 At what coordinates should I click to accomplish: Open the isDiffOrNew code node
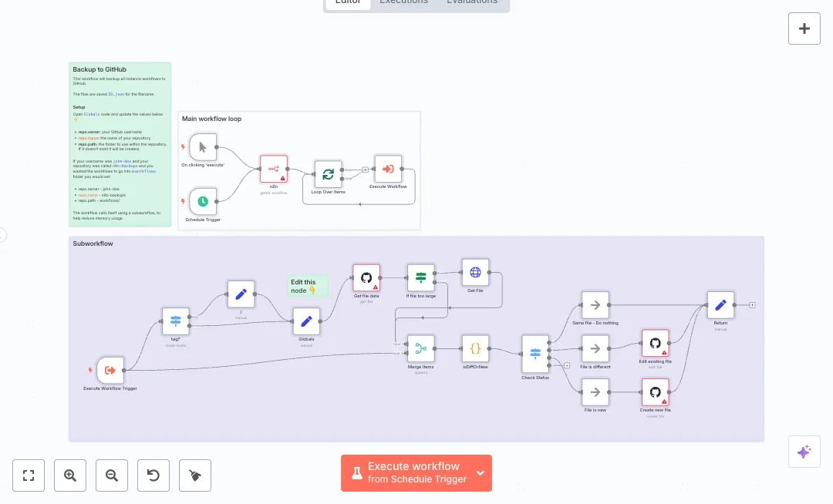tap(475, 347)
